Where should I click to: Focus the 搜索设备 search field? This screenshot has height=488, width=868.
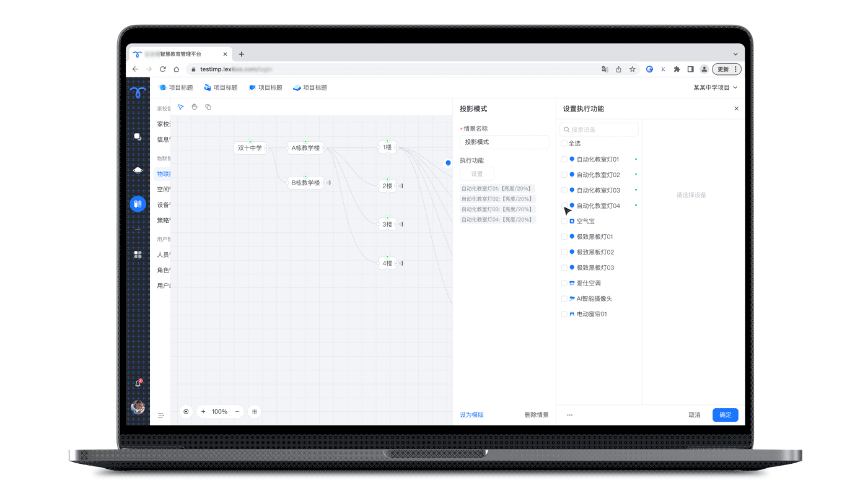[599, 129]
